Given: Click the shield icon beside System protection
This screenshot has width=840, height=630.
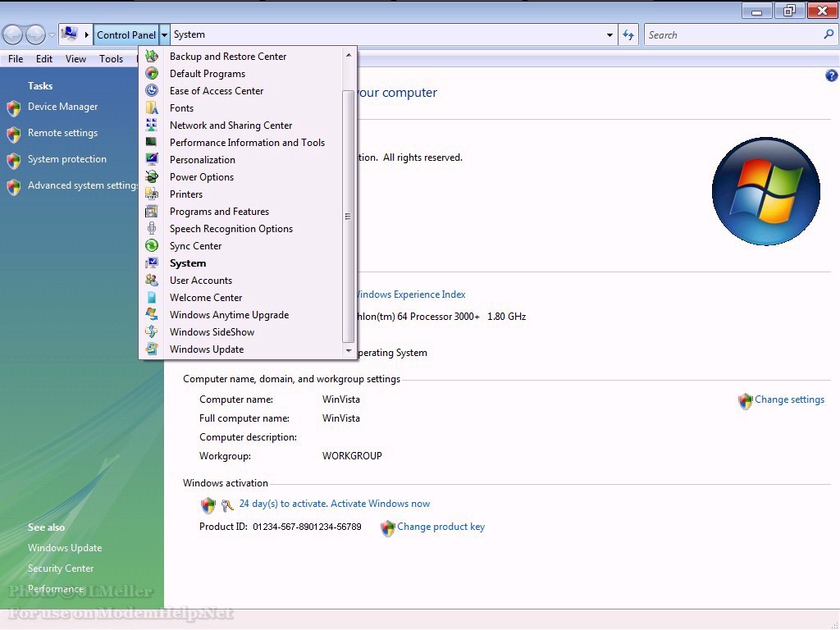Looking at the screenshot, I should click(14, 160).
